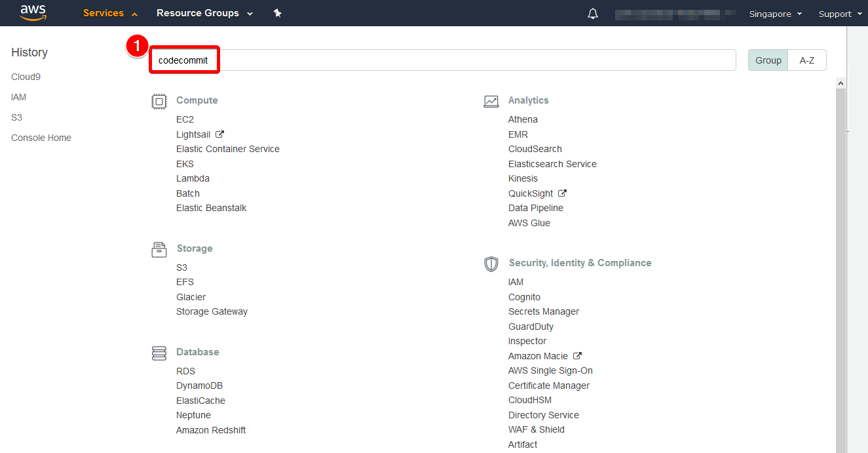Image resolution: width=868 pixels, height=453 pixels.
Task: Open IAM from the History list
Action: [x=19, y=97]
